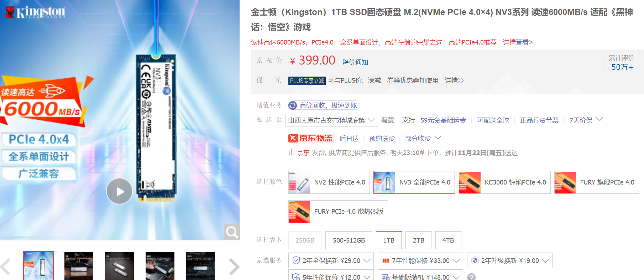Open 7年性能保修 ¥33.00 service dropdown
Image resolution: width=644 pixels, height=280 pixels.
[x=420, y=261]
